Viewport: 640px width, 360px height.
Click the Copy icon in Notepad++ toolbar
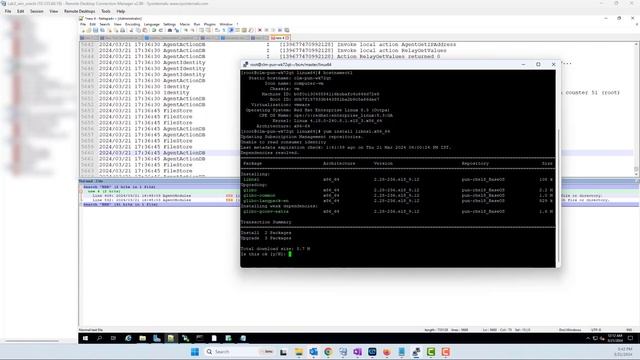138,30
